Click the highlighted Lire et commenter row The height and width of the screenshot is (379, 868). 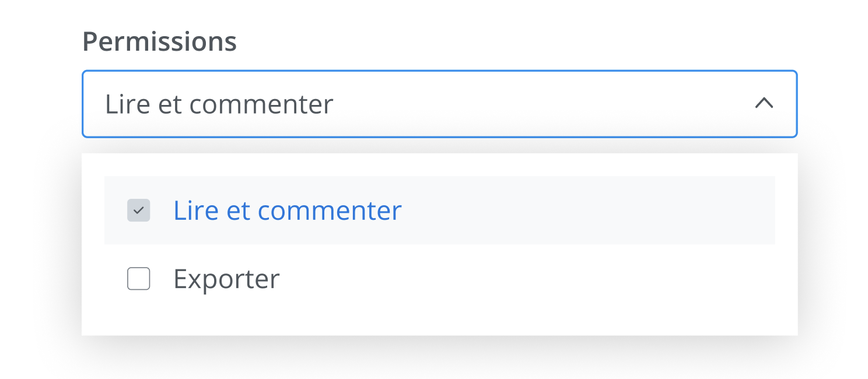tap(525, 210)
